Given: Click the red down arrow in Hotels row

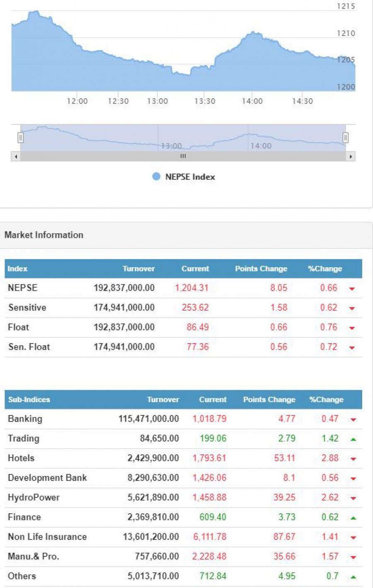Looking at the screenshot, I should [x=353, y=459].
